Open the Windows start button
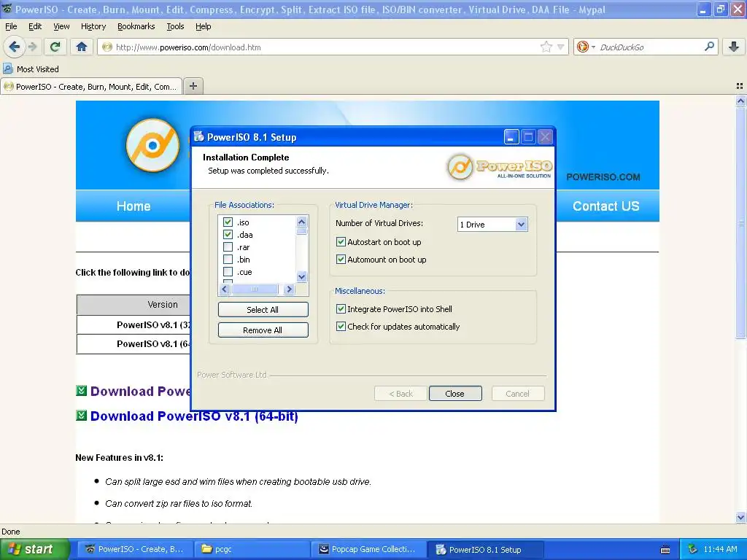This screenshot has height=560, width=747. 34,549
